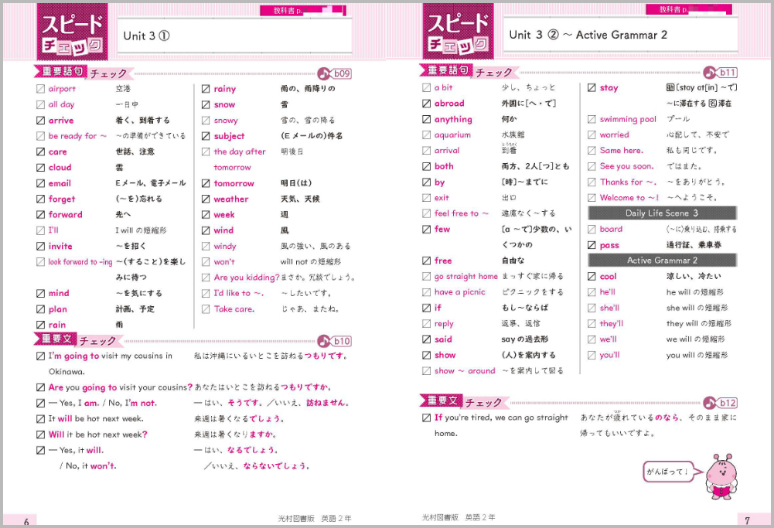Tick the checkbox beside airport
This screenshot has height=528, width=774.
pyautogui.click(x=40, y=89)
